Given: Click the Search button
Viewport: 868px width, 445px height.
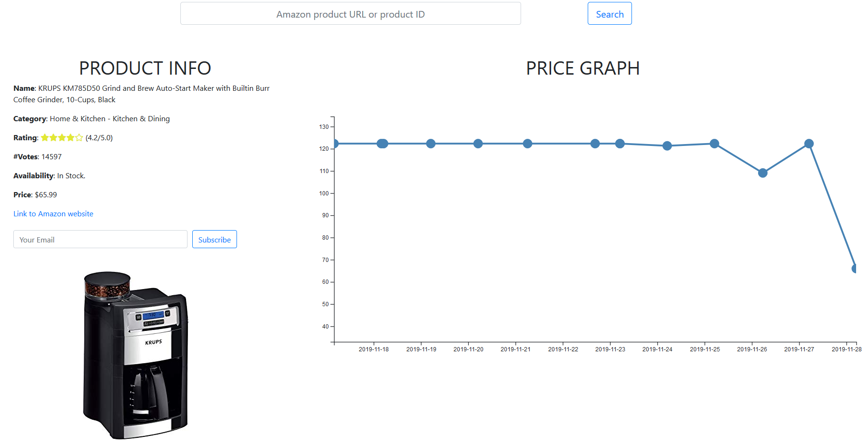Looking at the screenshot, I should point(610,14).
